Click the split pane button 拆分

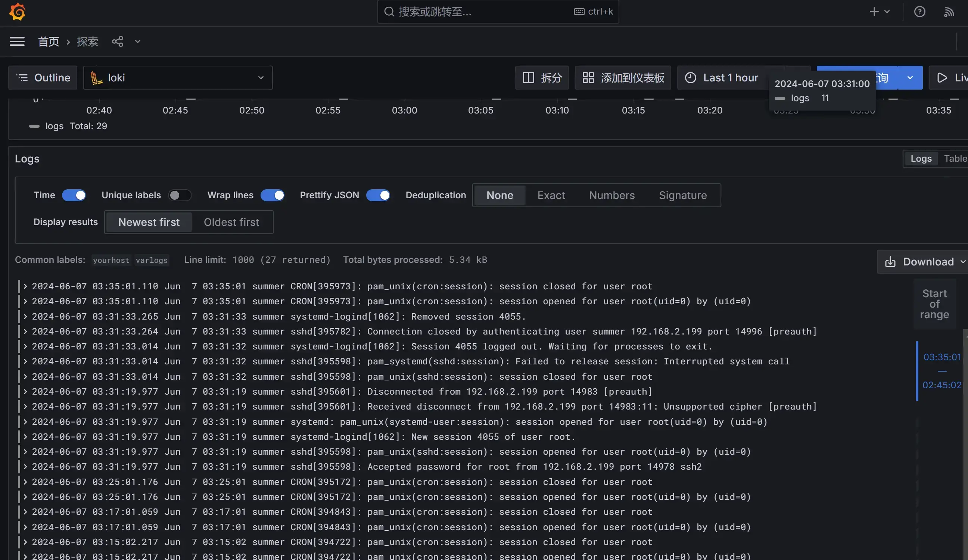pos(542,78)
